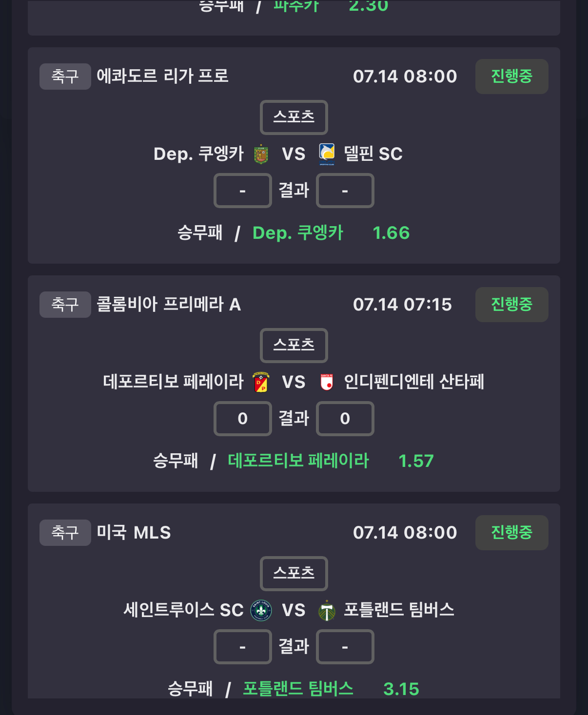Click the 델핀 SC team crest icon

(x=327, y=154)
